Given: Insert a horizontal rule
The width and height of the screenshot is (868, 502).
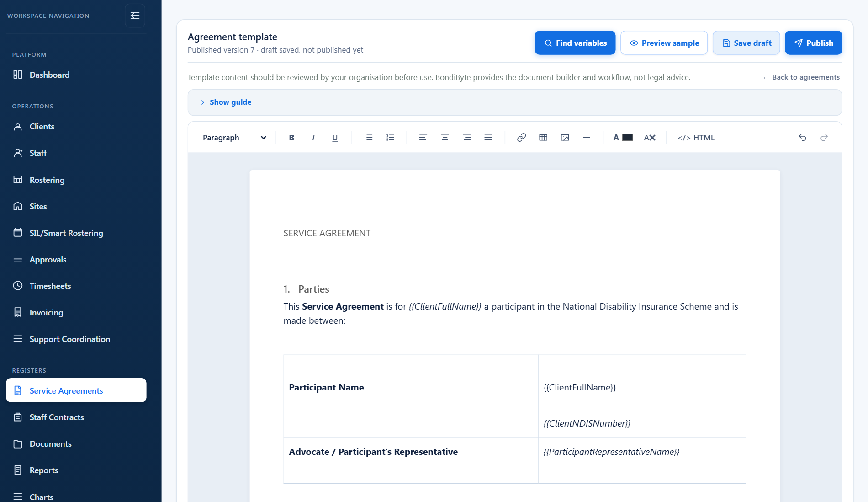Looking at the screenshot, I should [x=587, y=138].
